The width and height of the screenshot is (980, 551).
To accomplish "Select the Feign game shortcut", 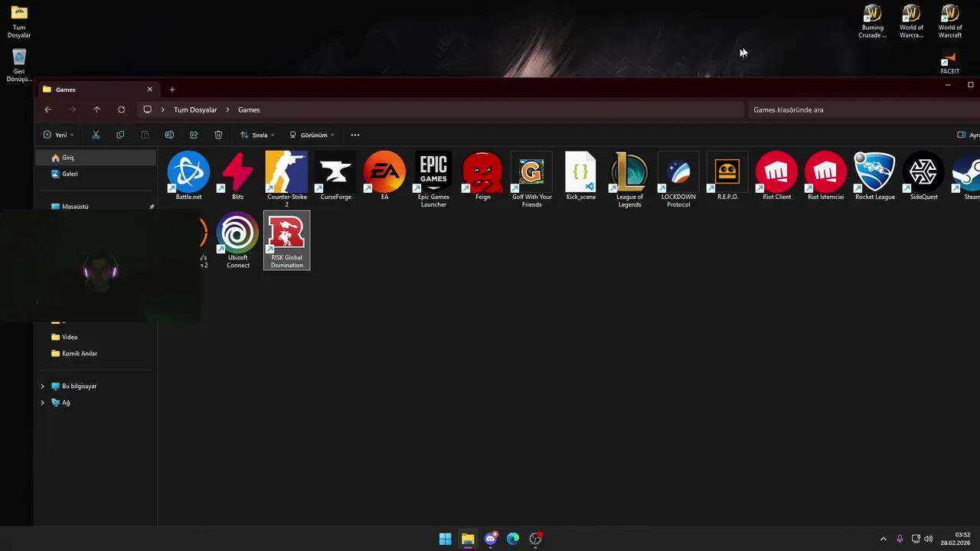I will coord(482,177).
